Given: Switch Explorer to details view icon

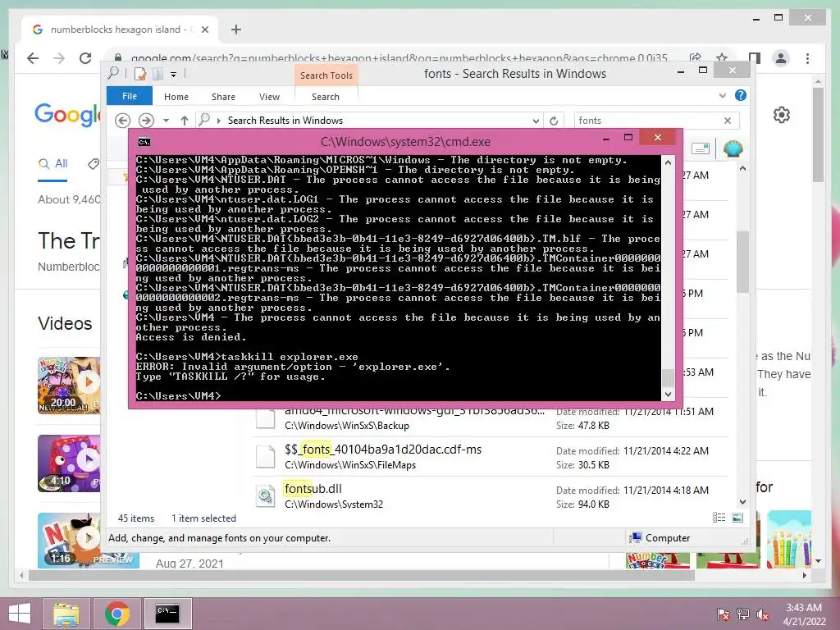Looking at the screenshot, I should click(719, 518).
